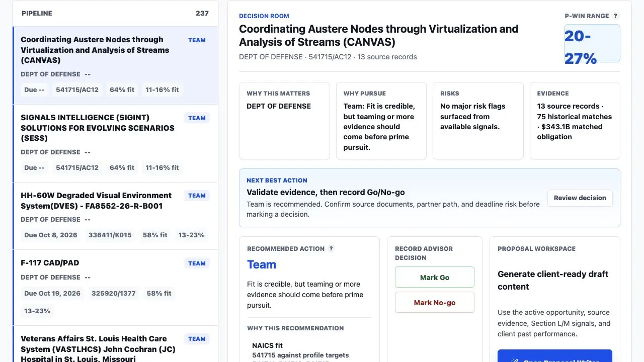Screen dimensions: 644x362
Task: Click the P-Win Range help icon
Action: [x=616, y=16]
